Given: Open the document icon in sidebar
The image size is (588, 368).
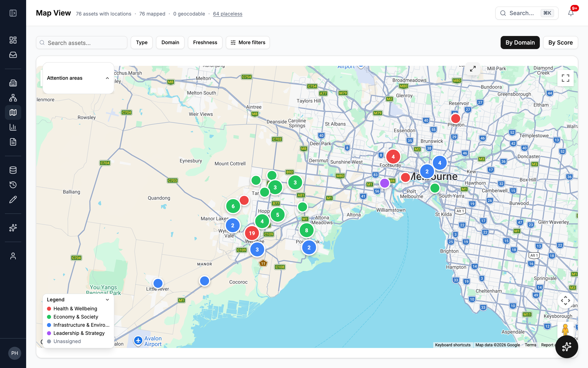Looking at the screenshot, I should (x=13, y=142).
